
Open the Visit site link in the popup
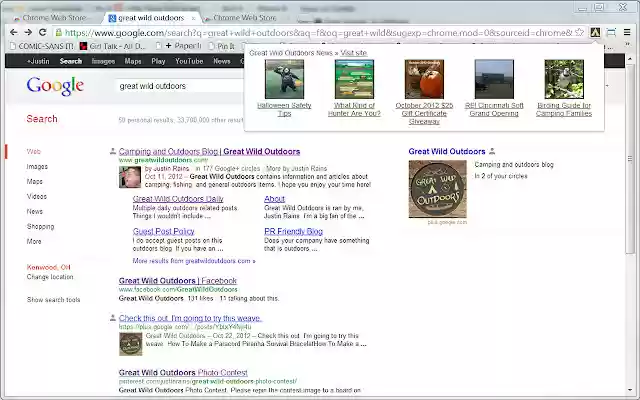tap(354, 53)
